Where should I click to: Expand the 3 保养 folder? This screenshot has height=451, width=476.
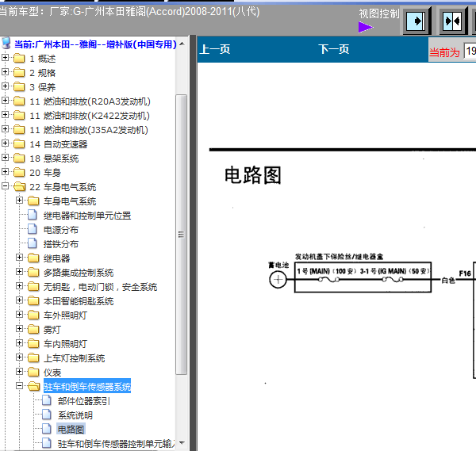[x=5, y=86]
